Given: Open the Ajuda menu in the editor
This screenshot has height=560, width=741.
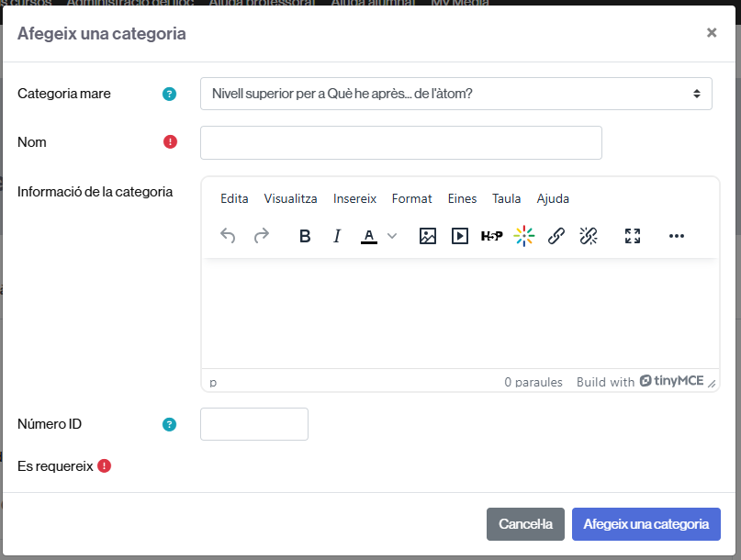Looking at the screenshot, I should pyautogui.click(x=553, y=198).
